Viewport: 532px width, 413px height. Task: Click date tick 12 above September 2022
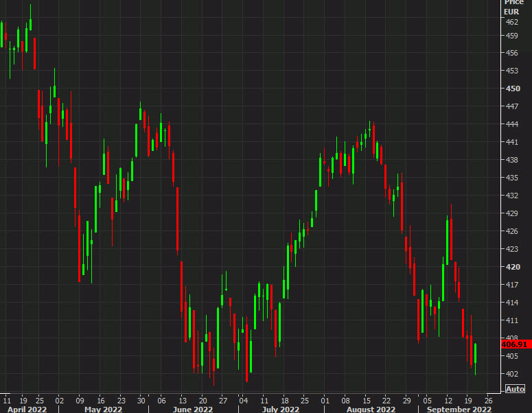[x=448, y=401]
